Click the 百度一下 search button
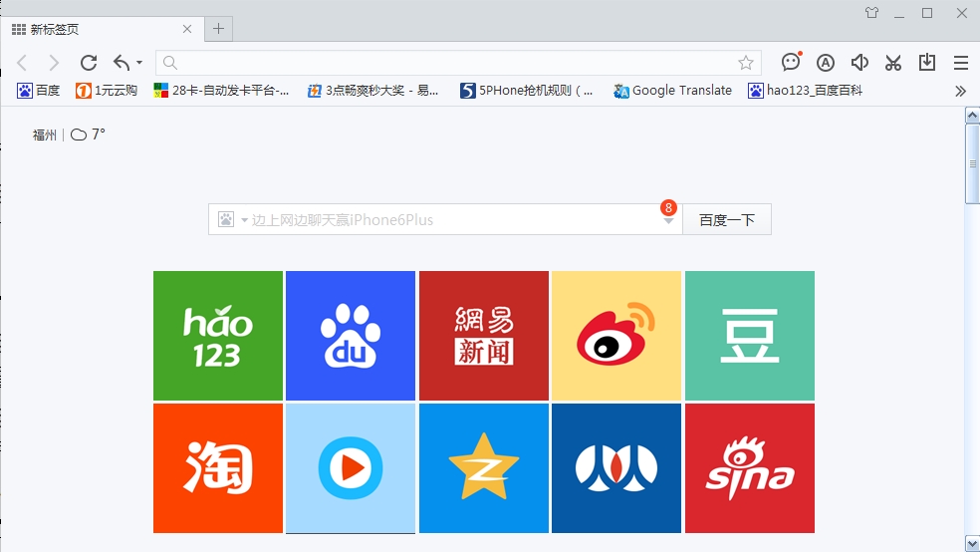Screen dimensions: 980x552 click(x=726, y=220)
